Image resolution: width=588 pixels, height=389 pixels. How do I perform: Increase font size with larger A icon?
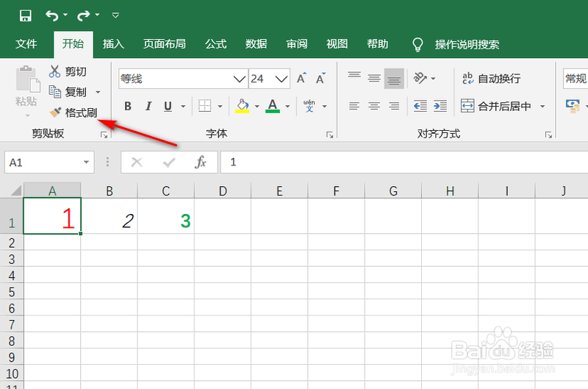(x=301, y=79)
